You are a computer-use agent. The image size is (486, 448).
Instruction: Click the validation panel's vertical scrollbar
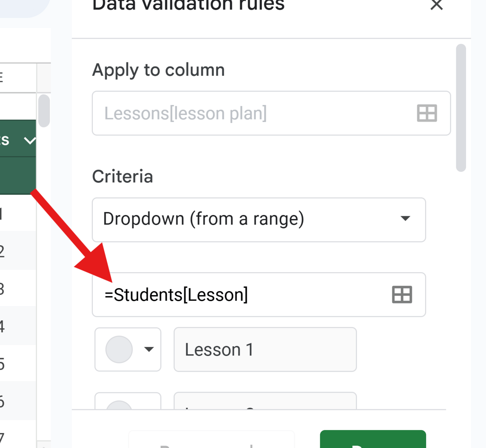[x=461, y=107]
